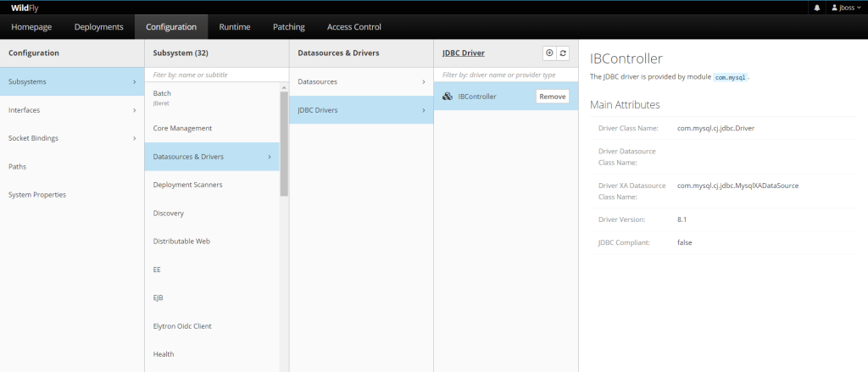Click the Driver Class Name label
Screen dimensions: 868x372
[x=628, y=128]
